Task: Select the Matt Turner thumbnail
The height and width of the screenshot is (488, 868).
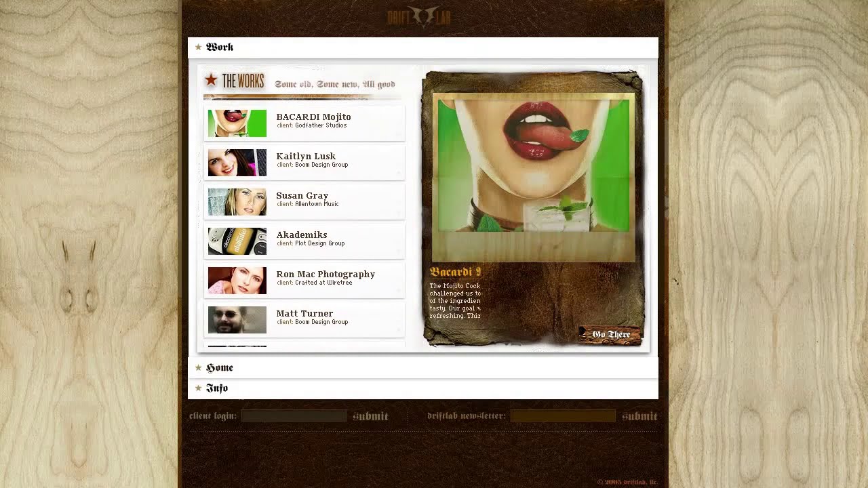Action: pos(237,320)
